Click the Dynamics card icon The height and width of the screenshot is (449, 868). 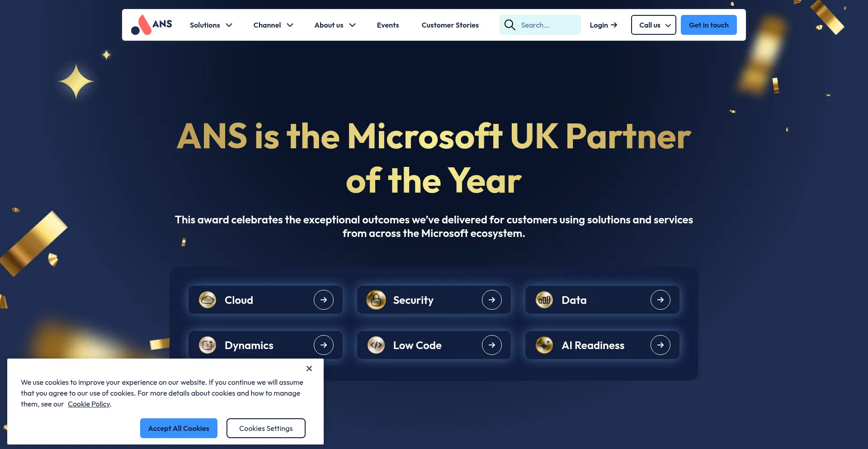(x=208, y=345)
